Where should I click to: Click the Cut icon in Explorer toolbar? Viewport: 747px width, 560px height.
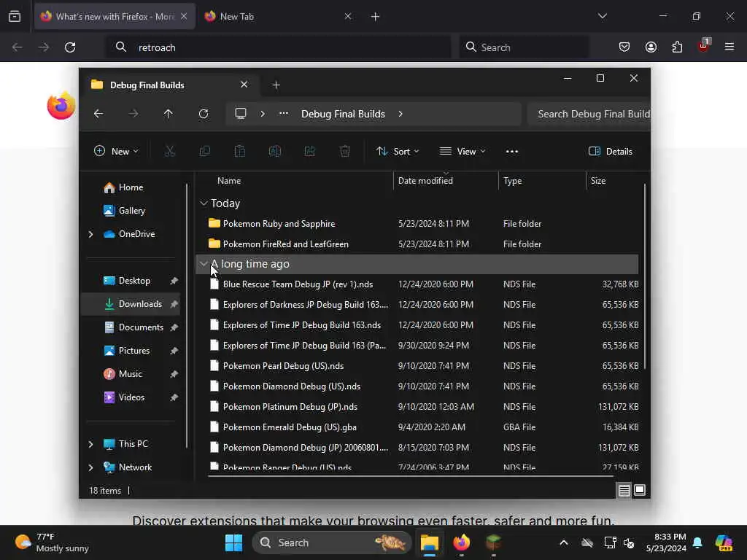coord(169,152)
